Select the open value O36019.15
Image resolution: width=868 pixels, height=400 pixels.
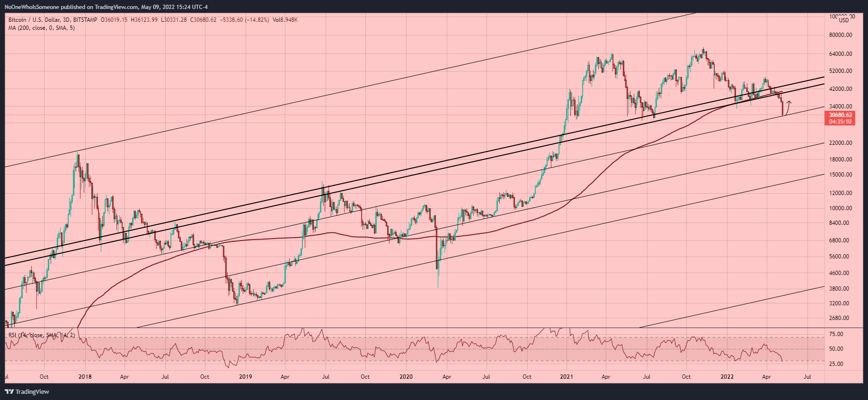coord(114,20)
